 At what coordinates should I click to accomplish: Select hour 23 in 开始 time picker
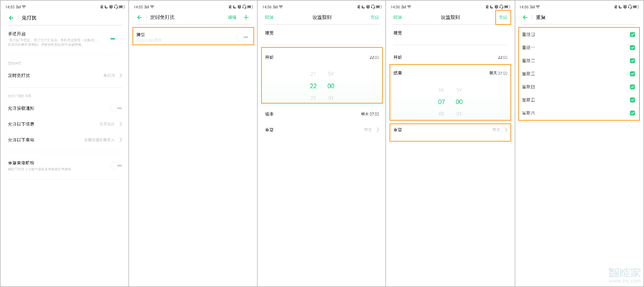(x=313, y=98)
